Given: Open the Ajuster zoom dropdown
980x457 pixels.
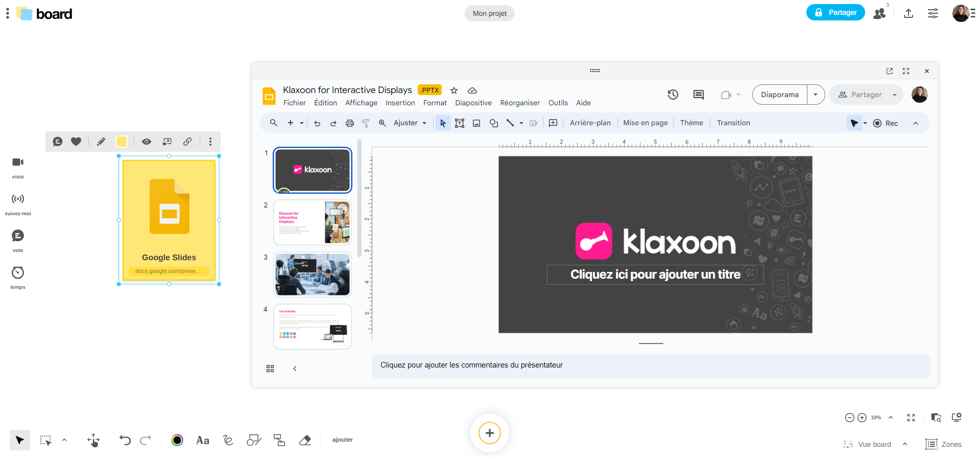Looking at the screenshot, I should [x=410, y=123].
